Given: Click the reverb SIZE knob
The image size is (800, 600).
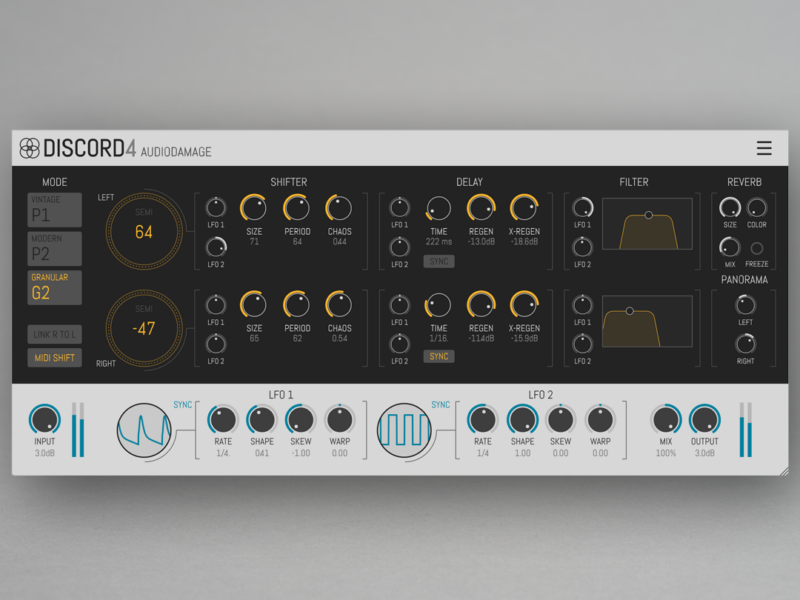Looking at the screenshot, I should click(730, 208).
